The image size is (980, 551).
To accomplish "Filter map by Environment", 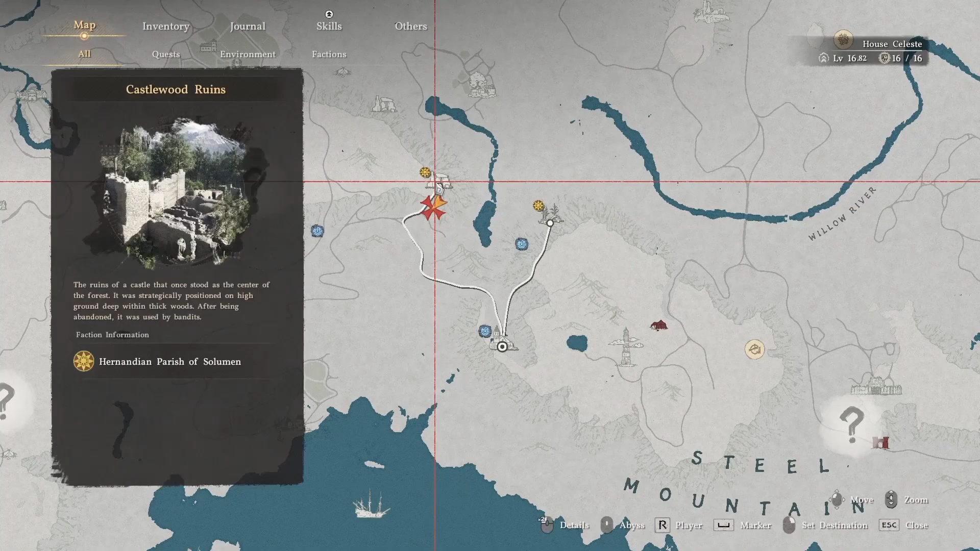I will [x=248, y=54].
